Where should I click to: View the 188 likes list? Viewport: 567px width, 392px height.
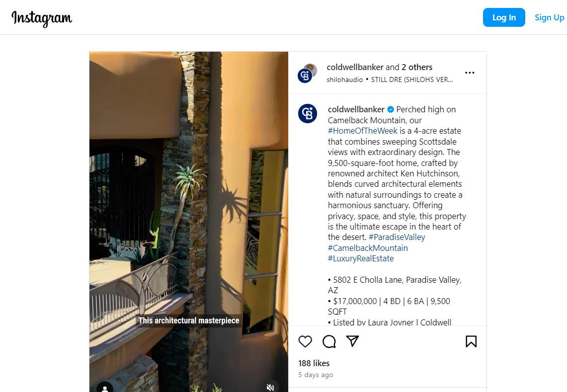coord(314,363)
